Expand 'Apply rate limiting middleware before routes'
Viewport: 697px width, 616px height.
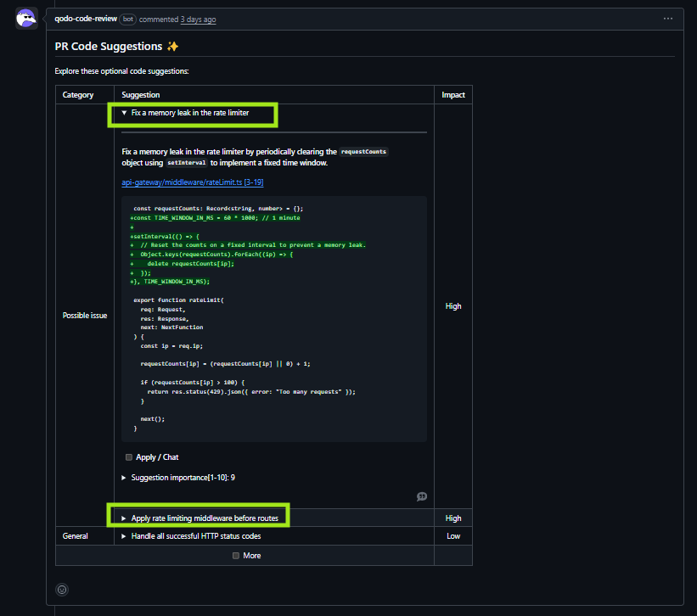click(200, 518)
